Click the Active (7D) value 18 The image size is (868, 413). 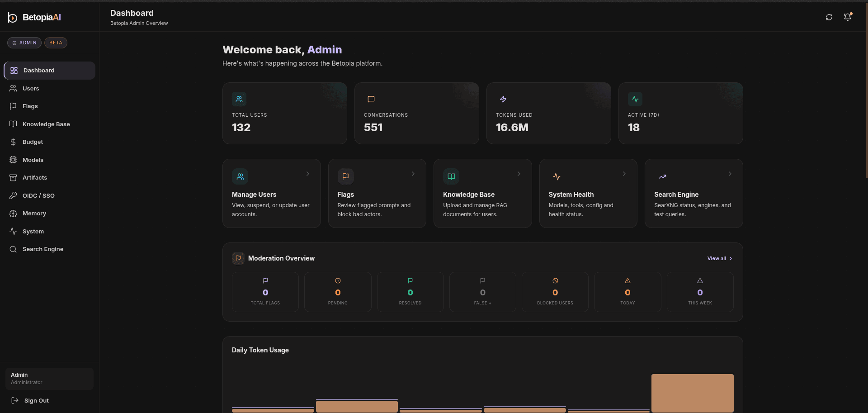[634, 128]
